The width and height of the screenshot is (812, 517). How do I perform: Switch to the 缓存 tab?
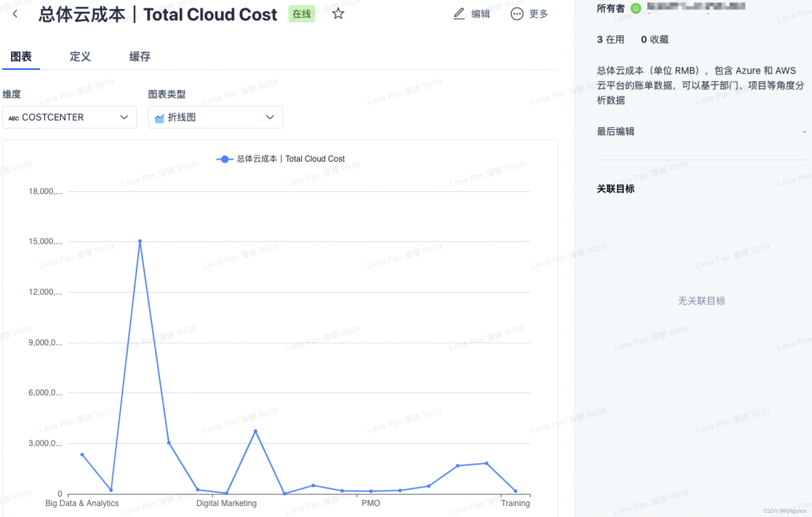click(140, 57)
